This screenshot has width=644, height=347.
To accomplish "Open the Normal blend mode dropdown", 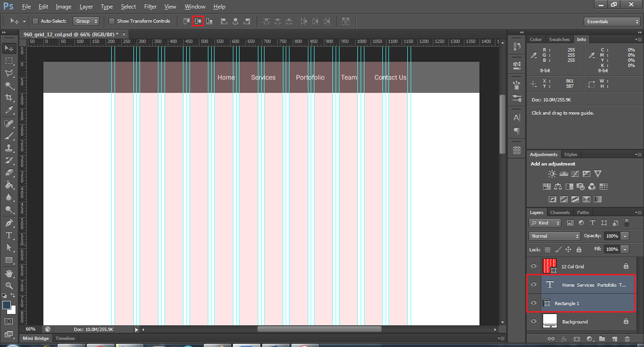I will tap(554, 236).
